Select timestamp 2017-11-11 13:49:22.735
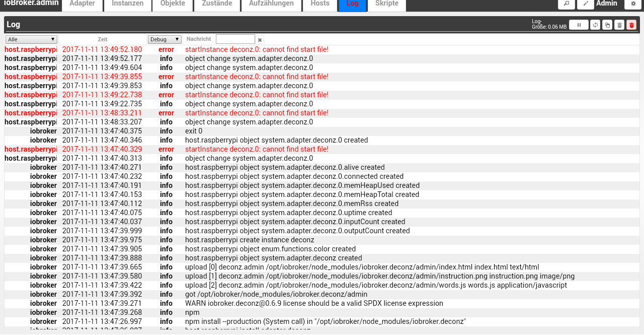The image size is (644, 335). [102, 104]
